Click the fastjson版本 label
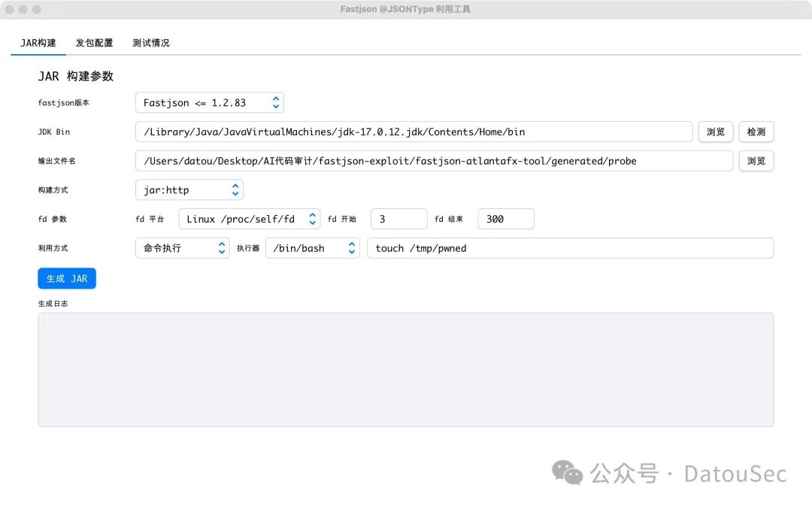 coord(63,102)
